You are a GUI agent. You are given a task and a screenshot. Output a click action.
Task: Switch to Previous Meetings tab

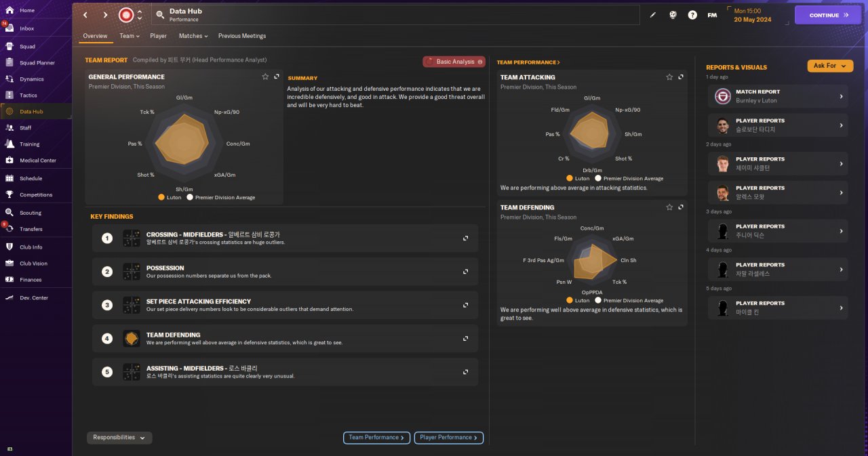[242, 36]
